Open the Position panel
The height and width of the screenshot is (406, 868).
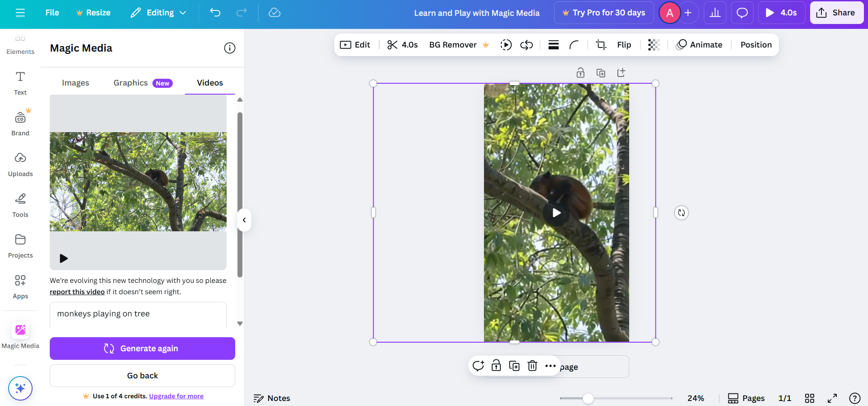coord(756,45)
